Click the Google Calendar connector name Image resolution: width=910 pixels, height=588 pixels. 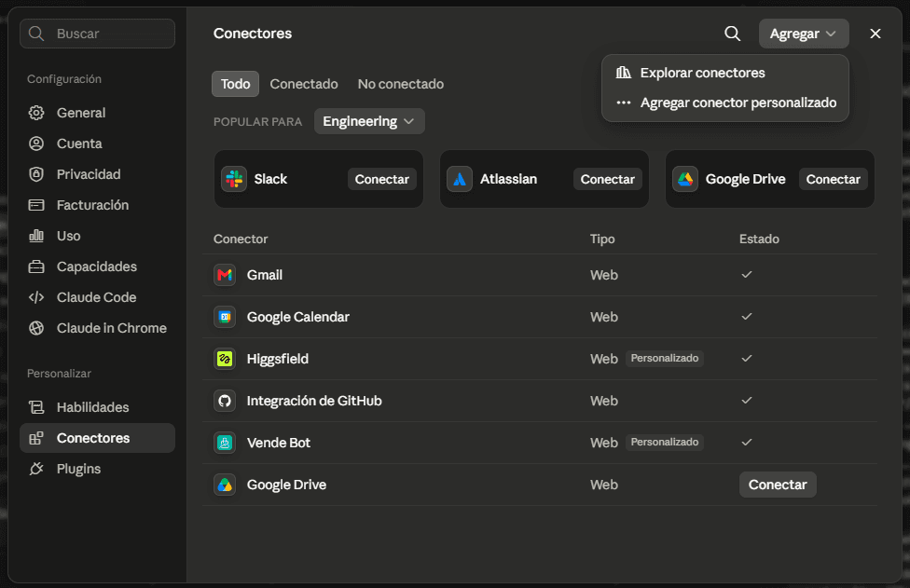(298, 317)
